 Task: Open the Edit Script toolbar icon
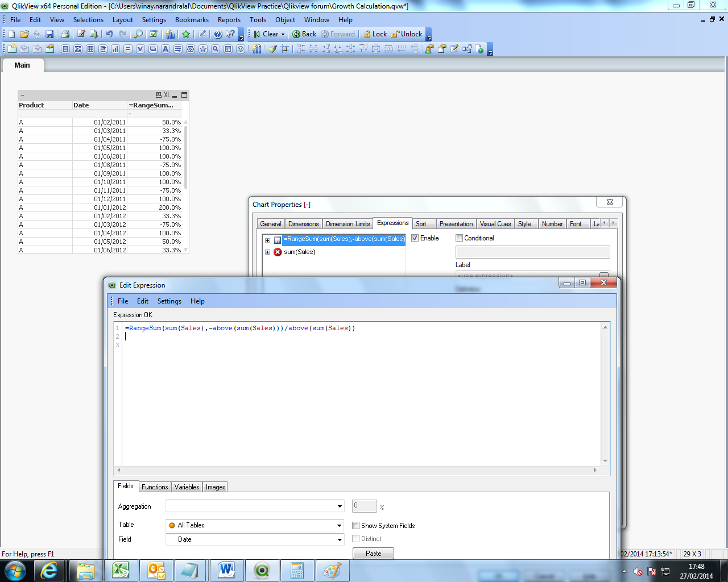81,34
